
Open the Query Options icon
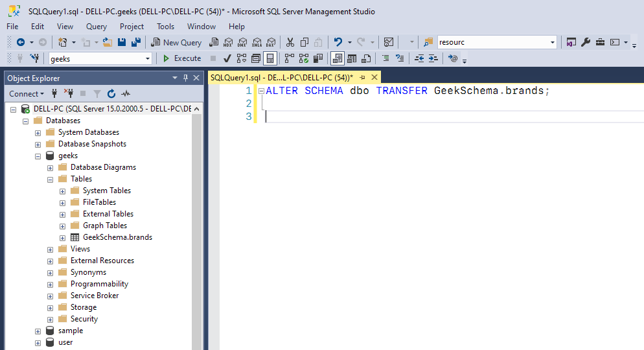tap(256, 58)
